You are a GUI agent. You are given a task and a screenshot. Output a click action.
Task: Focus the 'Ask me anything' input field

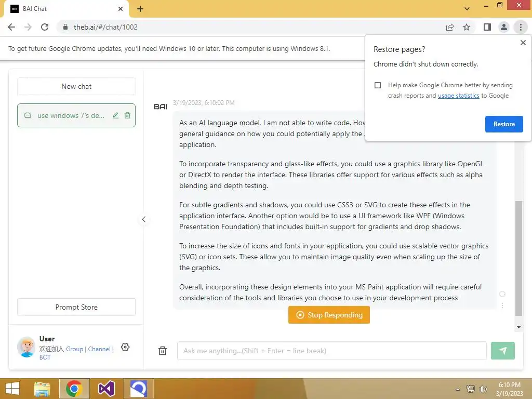pos(332,351)
